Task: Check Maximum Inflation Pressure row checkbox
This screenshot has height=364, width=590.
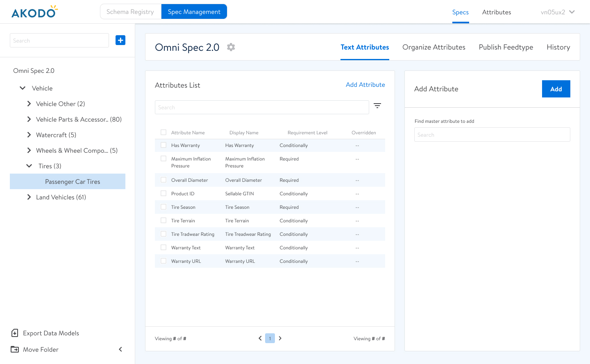Action: click(x=163, y=158)
